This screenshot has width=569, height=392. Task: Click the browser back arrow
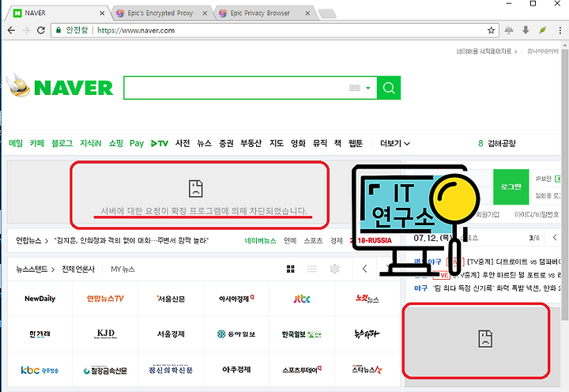(11, 31)
